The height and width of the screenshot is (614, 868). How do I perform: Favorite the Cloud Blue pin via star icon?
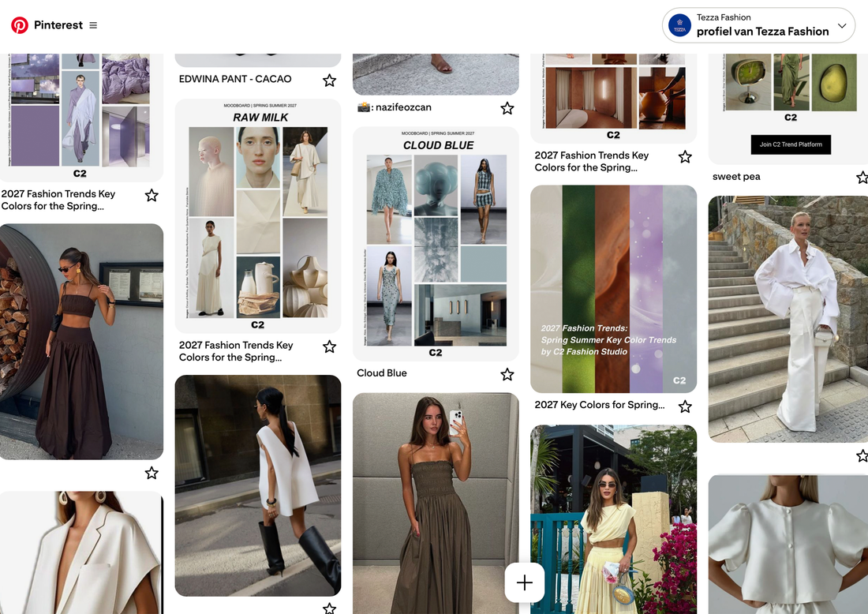pyautogui.click(x=507, y=374)
